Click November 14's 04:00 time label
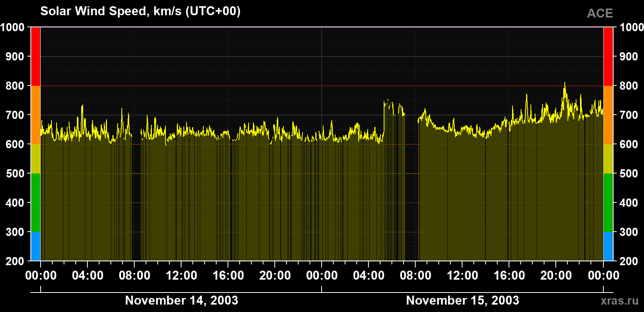 coord(88,276)
